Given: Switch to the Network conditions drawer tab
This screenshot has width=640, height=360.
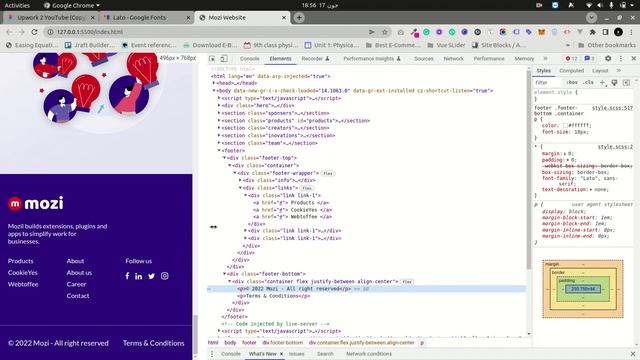Looking at the screenshot, I should point(369,354).
